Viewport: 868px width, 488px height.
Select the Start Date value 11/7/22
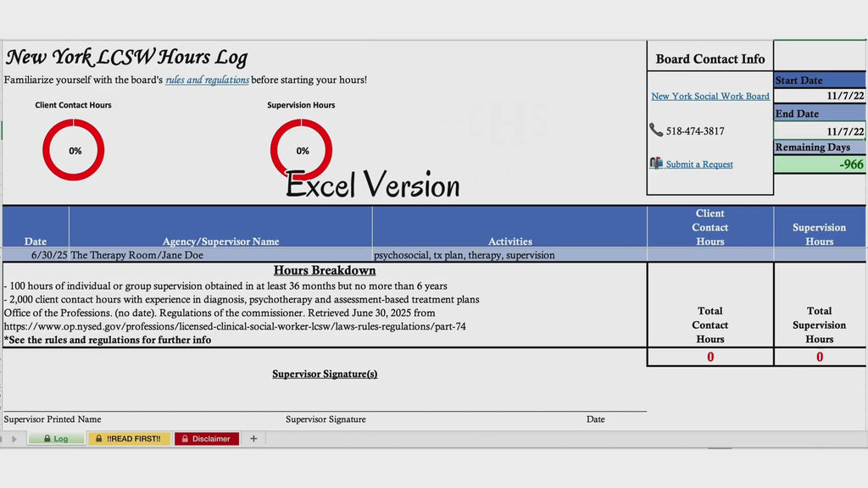pyautogui.click(x=820, y=96)
